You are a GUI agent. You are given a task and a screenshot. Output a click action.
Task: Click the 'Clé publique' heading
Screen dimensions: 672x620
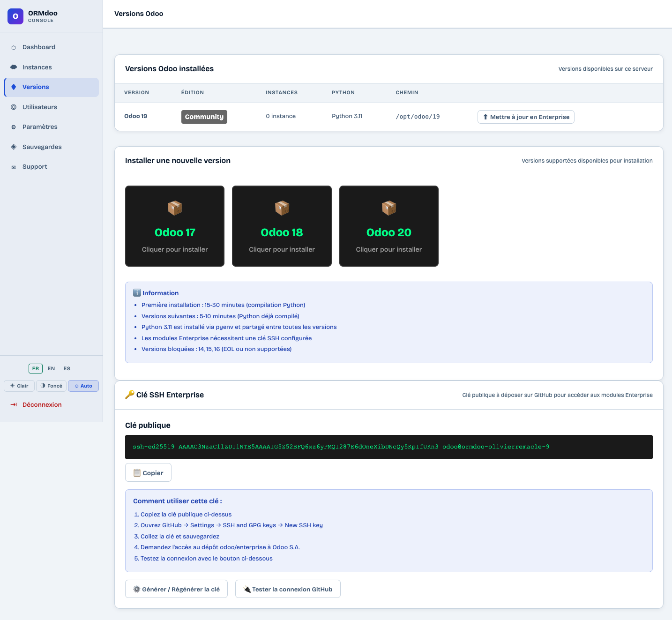click(148, 426)
